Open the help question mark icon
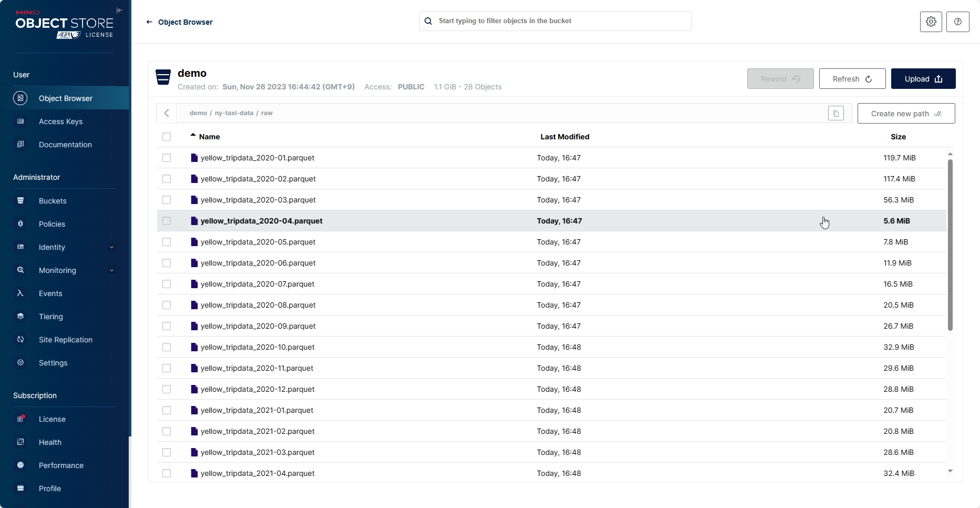Image resolution: width=980 pixels, height=508 pixels. click(x=957, y=22)
